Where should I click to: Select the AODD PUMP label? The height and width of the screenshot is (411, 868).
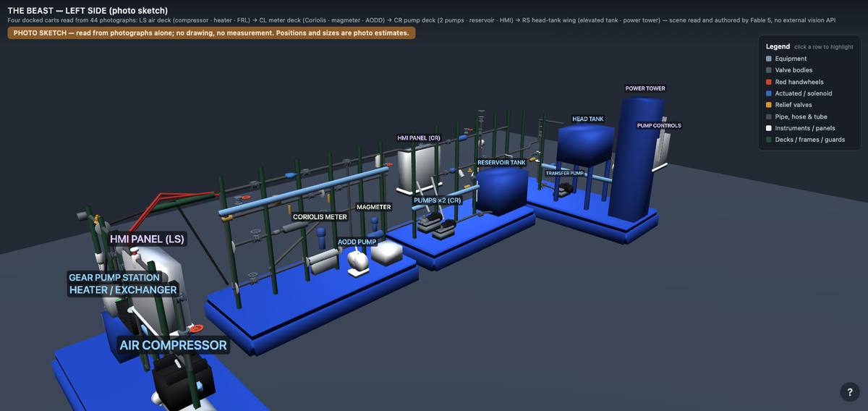click(x=357, y=242)
